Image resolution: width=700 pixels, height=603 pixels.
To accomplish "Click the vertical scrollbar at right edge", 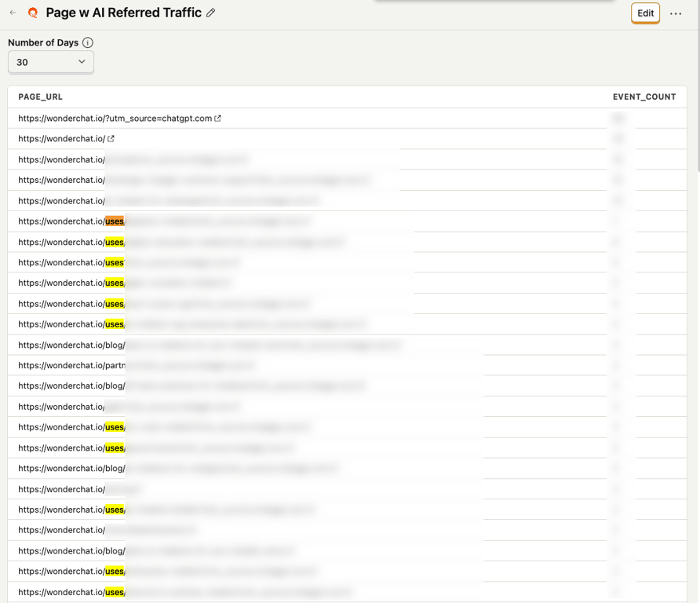I will 698,87.
